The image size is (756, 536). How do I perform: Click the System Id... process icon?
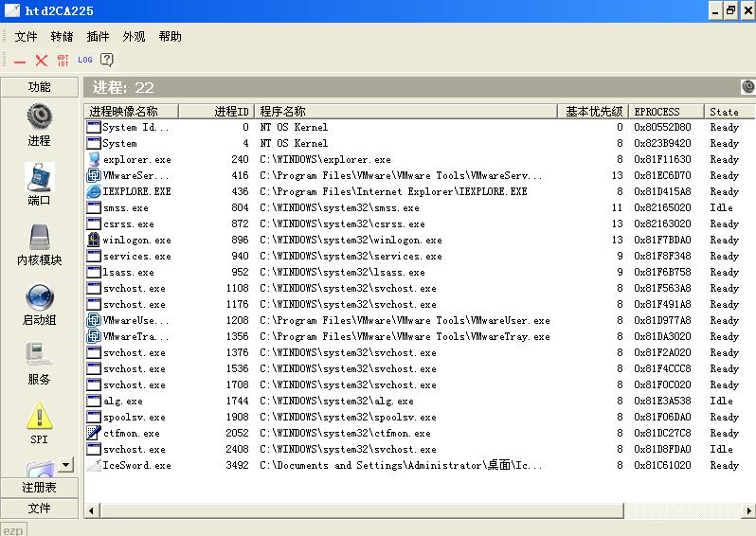[94, 127]
